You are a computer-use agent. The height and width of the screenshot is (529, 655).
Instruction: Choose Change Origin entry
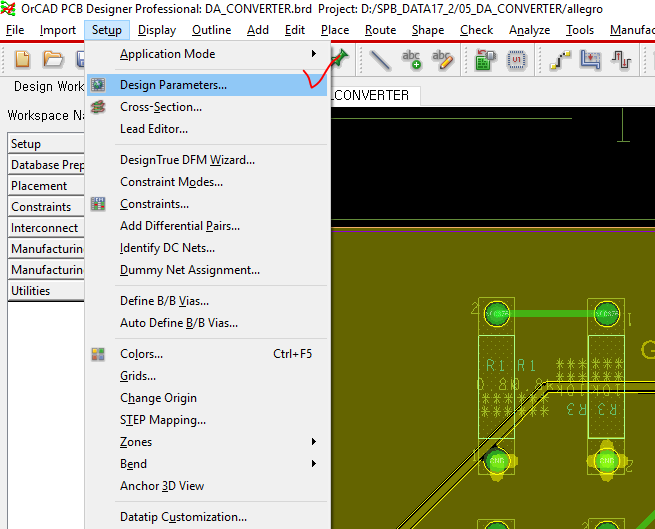pos(207,398)
